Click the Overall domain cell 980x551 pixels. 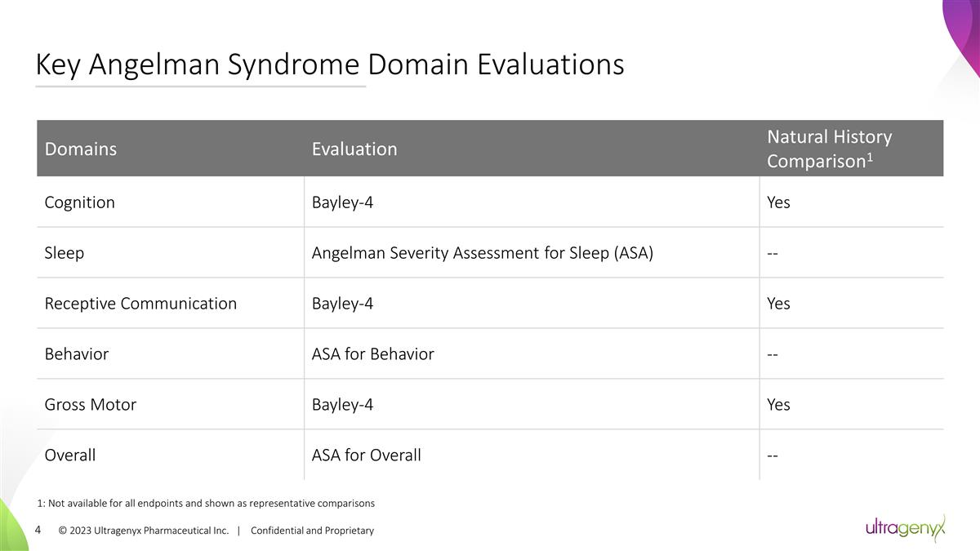click(69, 455)
